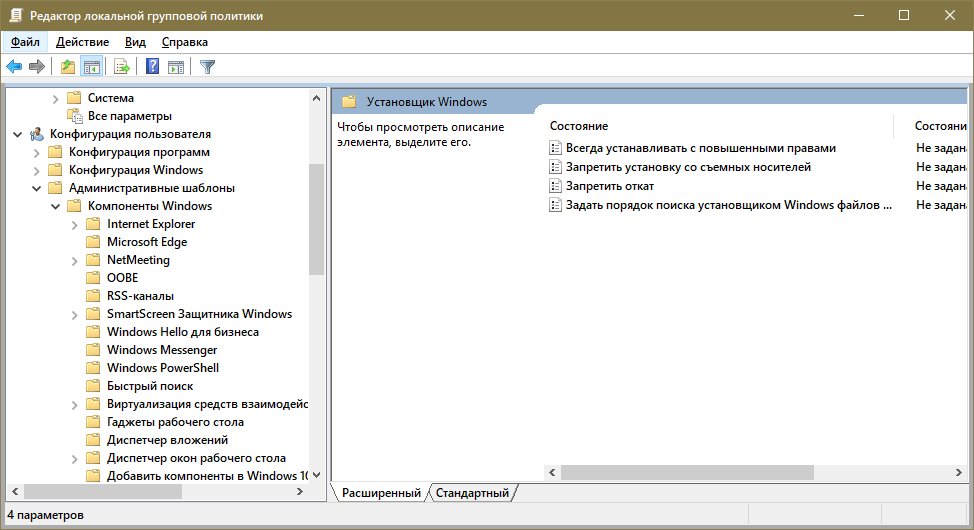This screenshot has height=530, width=974.
Task: Select the Расширенный tab
Action: 381,493
